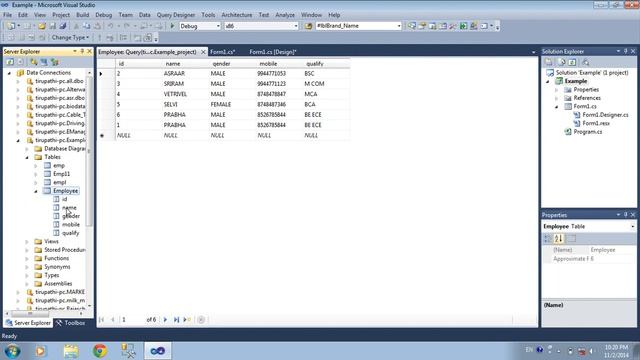Click the Visual Studio taskbar icon
This screenshot has width=640, height=360.
(x=158, y=351)
